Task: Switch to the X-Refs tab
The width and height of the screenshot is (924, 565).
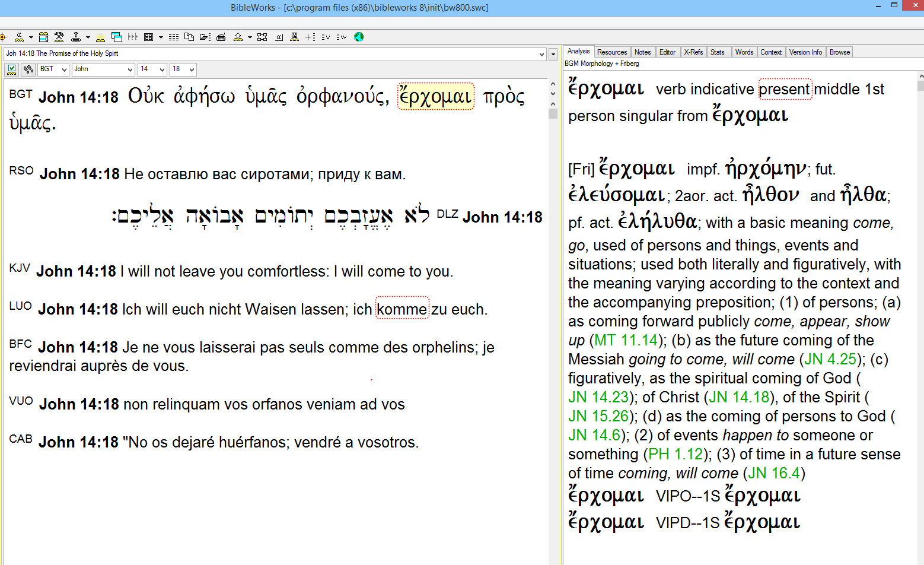Action: [693, 52]
